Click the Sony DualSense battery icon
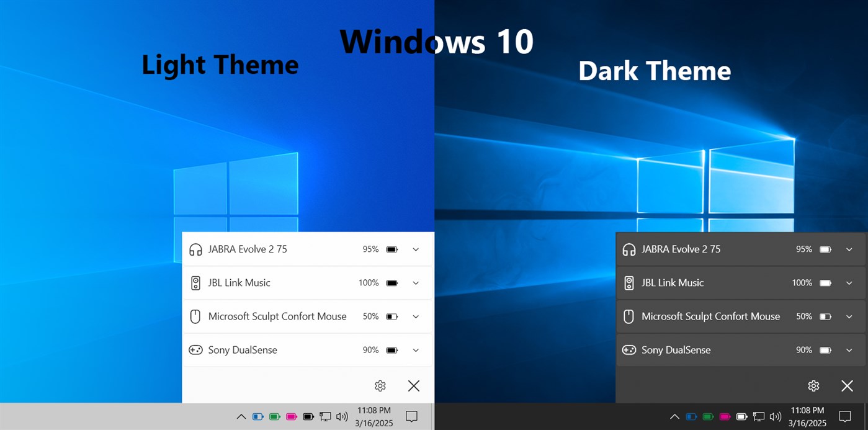 391,349
